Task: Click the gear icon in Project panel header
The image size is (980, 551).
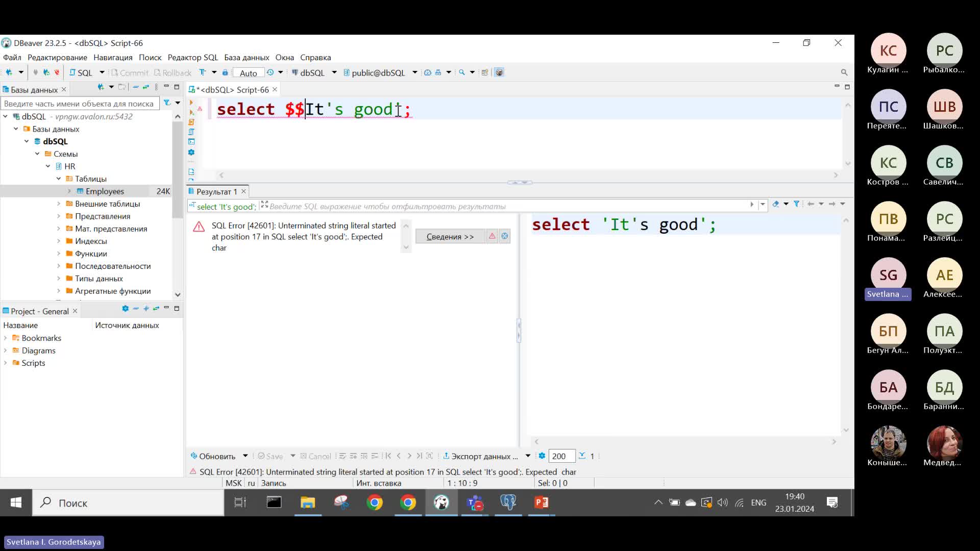Action: (x=126, y=309)
